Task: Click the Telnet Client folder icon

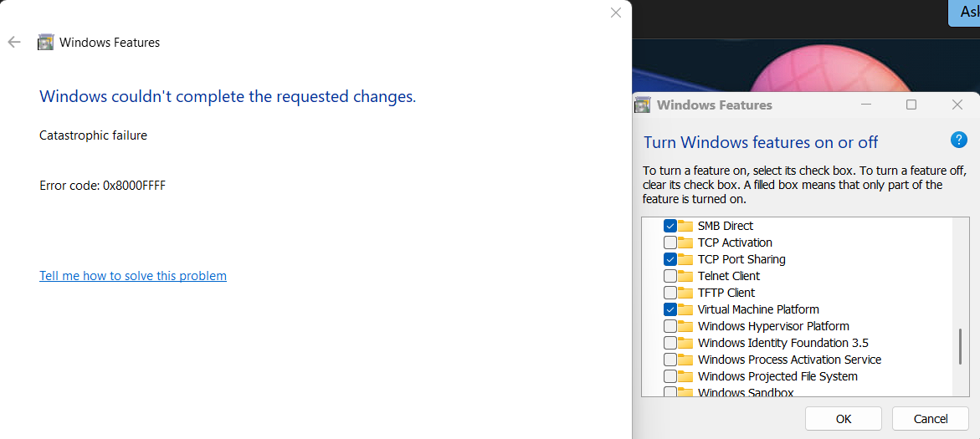Action: [685, 275]
